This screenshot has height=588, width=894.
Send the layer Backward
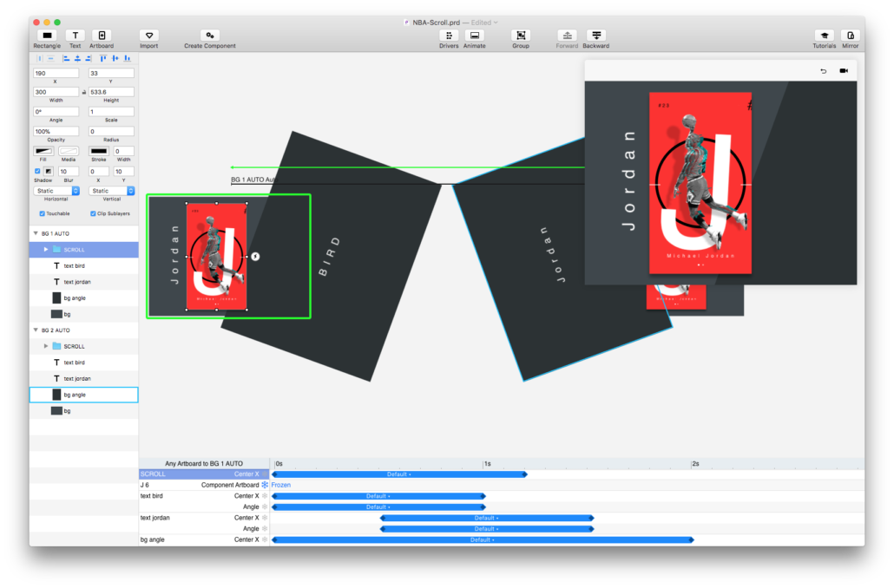tap(595, 36)
